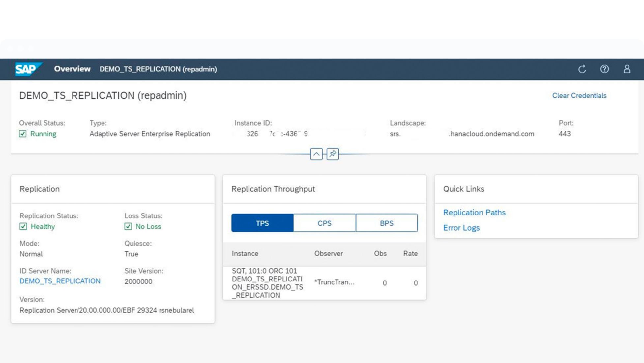Open DEMO_TS_REPLICATION ID server link
The height and width of the screenshot is (363, 644).
(60, 281)
